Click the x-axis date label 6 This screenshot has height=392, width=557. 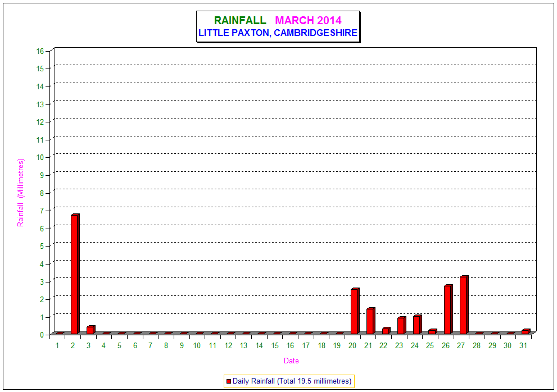135,345
